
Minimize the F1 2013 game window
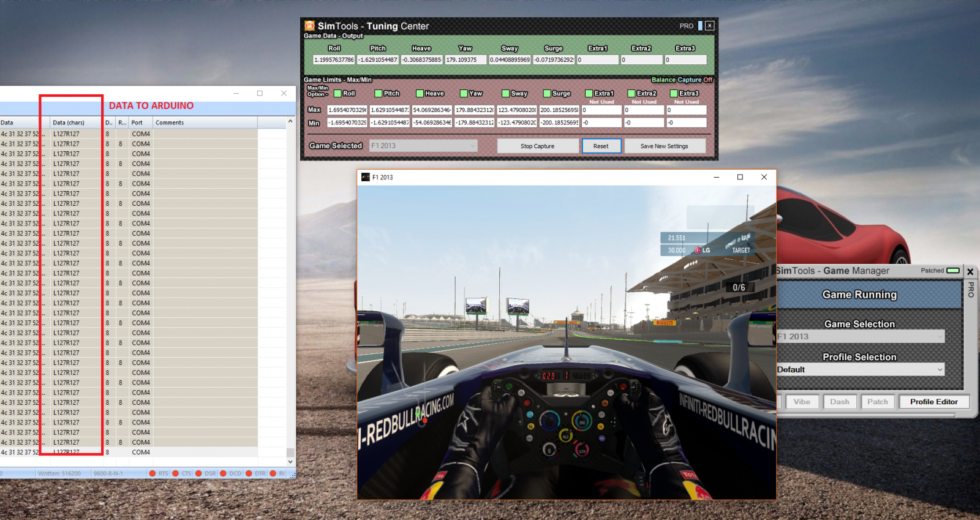coord(716,177)
